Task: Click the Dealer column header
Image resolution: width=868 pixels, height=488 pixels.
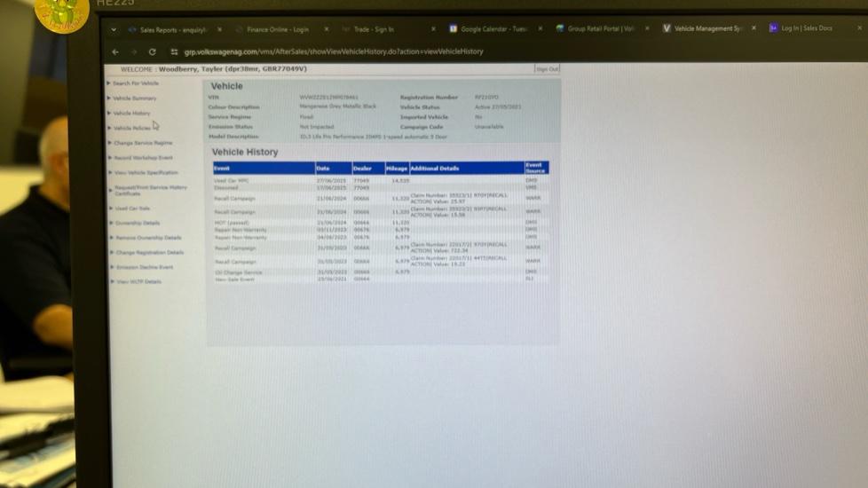Action: (x=368, y=169)
